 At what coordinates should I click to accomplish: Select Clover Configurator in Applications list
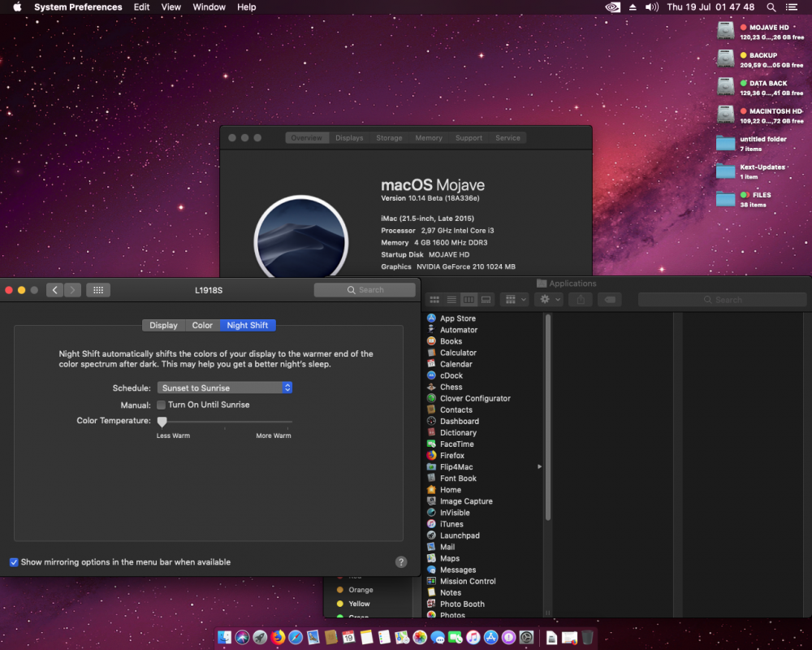pos(475,399)
